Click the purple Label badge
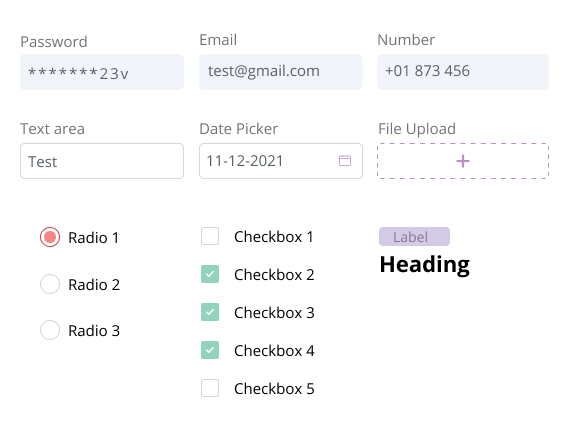The height and width of the screenshot is (426, 569). point(414,237)
